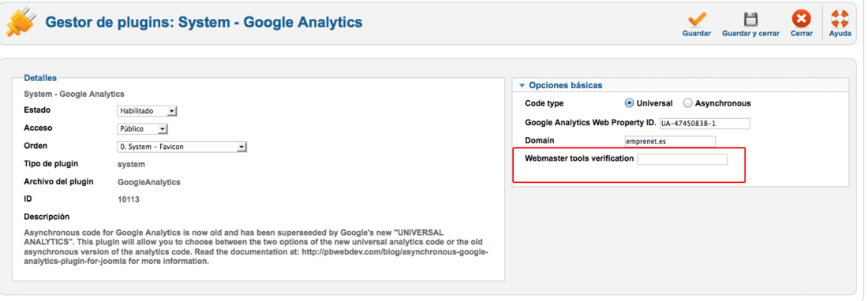868x301 pixels.
Task: Click the Guardar y cerrar floppy icon
Action: (x=750, y=19)
